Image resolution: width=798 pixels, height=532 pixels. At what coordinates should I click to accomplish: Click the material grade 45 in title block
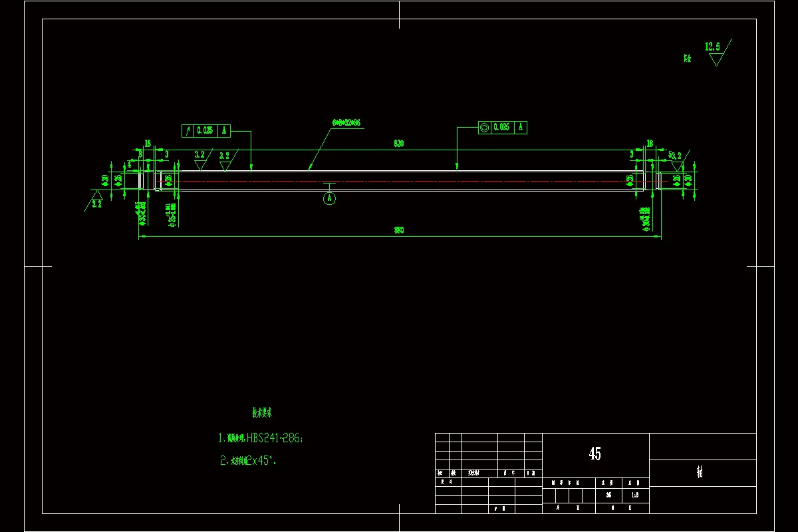click(595, 454)
